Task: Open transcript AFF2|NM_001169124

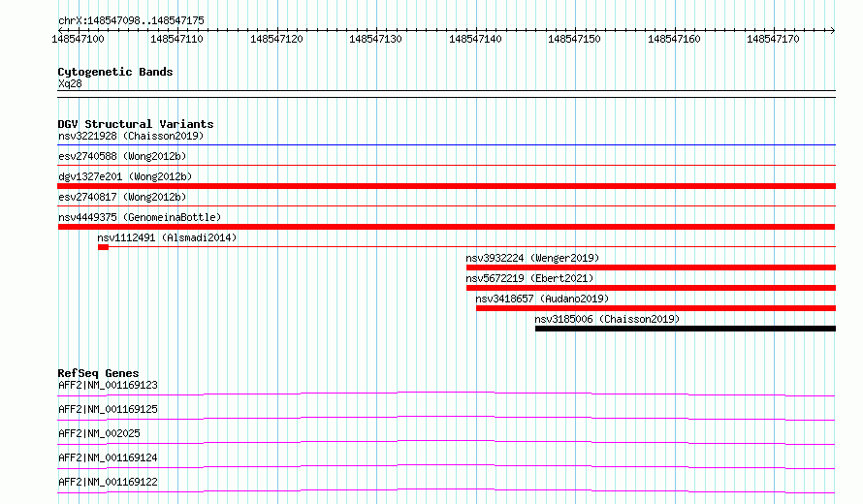Action: pos(108,457)
